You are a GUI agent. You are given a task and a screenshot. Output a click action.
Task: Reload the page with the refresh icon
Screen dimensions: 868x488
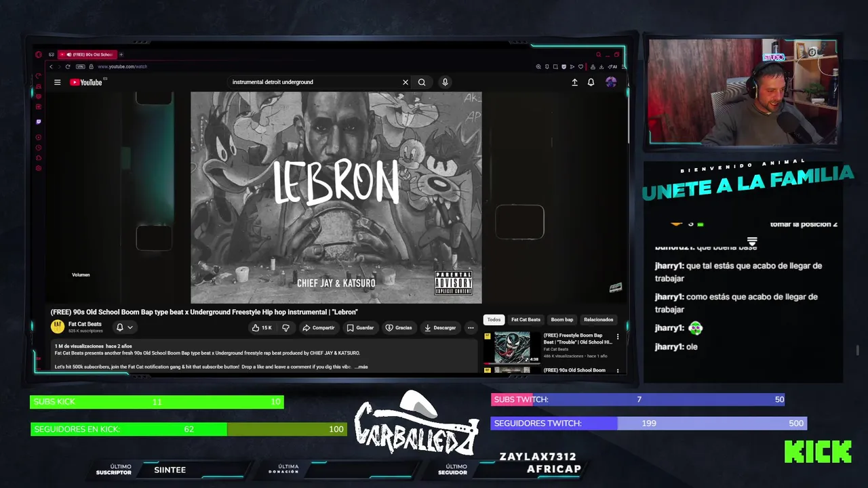pyautogui.click(x=68, y=66)
